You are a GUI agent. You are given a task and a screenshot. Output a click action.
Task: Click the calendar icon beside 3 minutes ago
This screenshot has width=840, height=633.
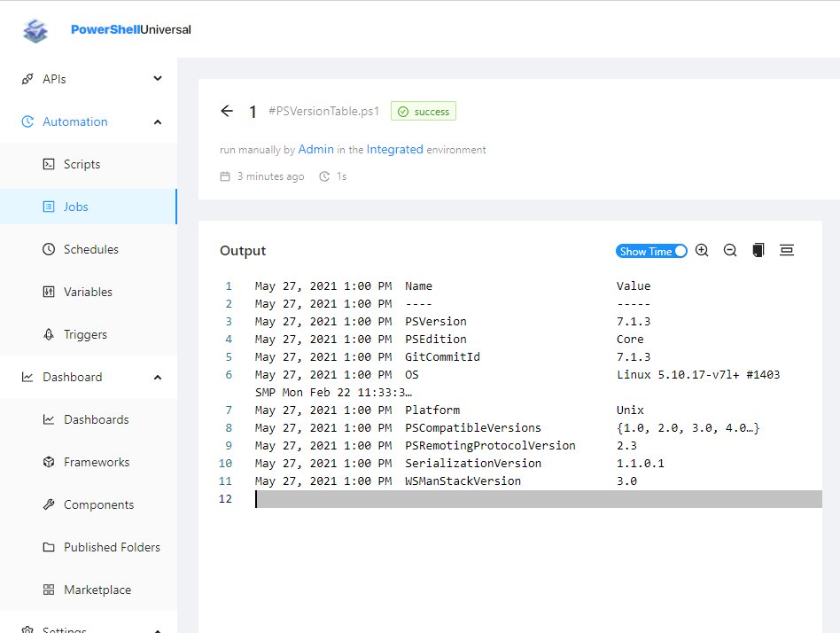pyautogui.click(x=225, y=176)
